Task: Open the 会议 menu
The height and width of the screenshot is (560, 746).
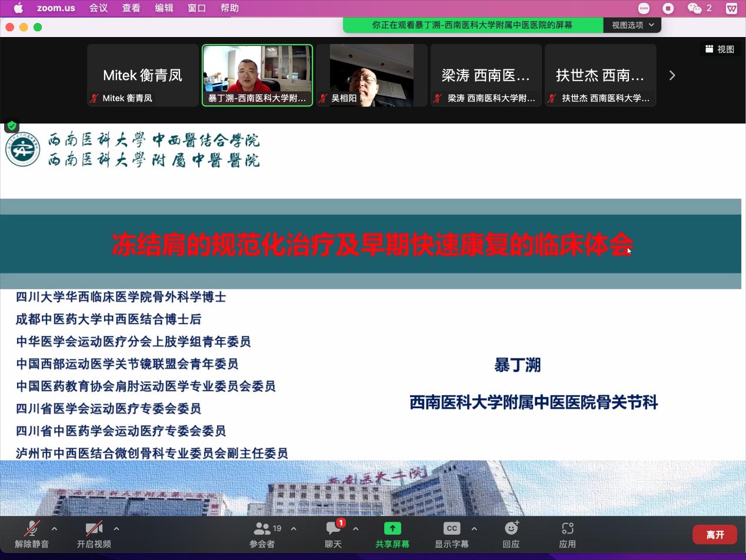Action: [98, 8]
